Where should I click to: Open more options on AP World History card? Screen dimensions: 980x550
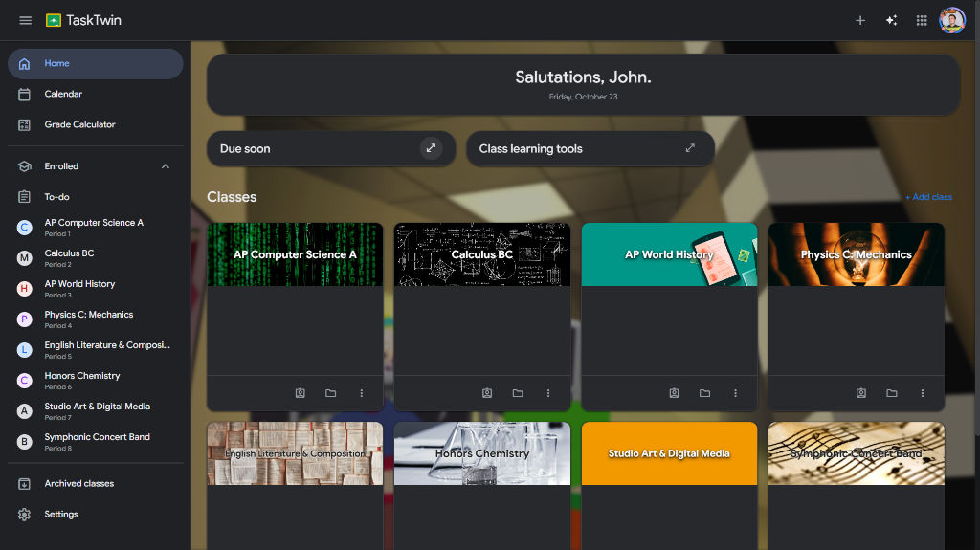click(735, 393)
